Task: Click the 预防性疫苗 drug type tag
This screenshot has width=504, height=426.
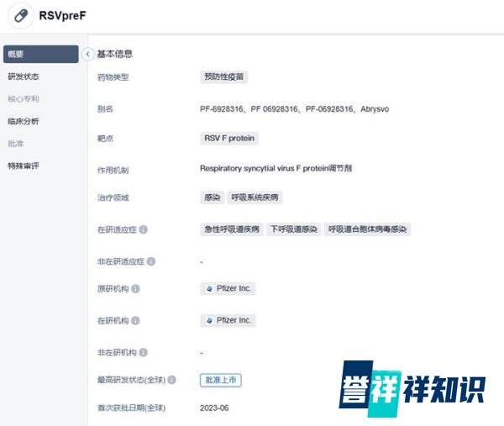Action: [x=223, y=76]
